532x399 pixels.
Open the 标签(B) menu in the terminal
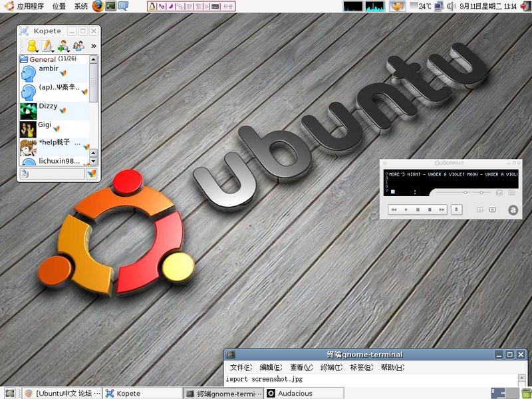coord(362,367)
